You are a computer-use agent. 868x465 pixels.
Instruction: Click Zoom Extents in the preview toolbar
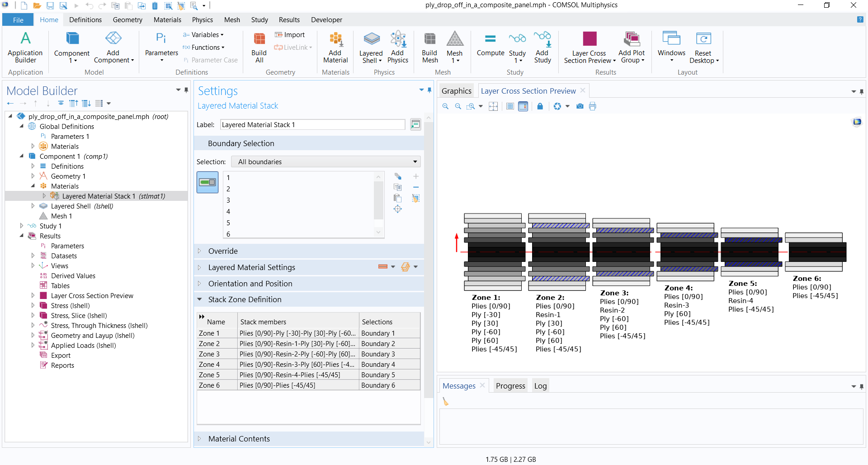click(493, 106)
